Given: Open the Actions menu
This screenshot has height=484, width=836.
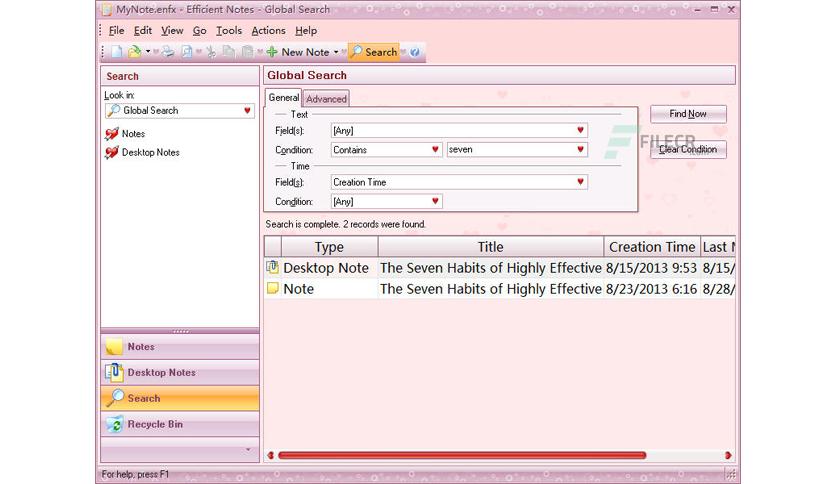Looking at the screenshot, I should (x=268, y=30).
